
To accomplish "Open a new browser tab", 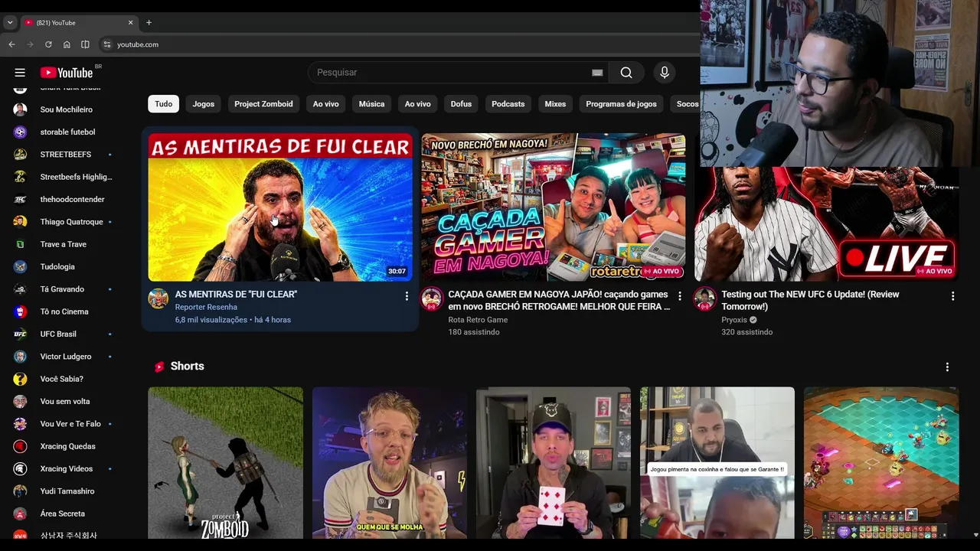I will coord(149,22).
